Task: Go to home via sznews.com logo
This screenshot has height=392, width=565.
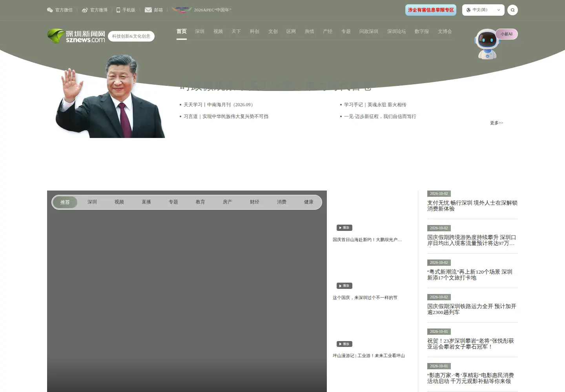Action: pyautogui.click(x=76, y=36)
